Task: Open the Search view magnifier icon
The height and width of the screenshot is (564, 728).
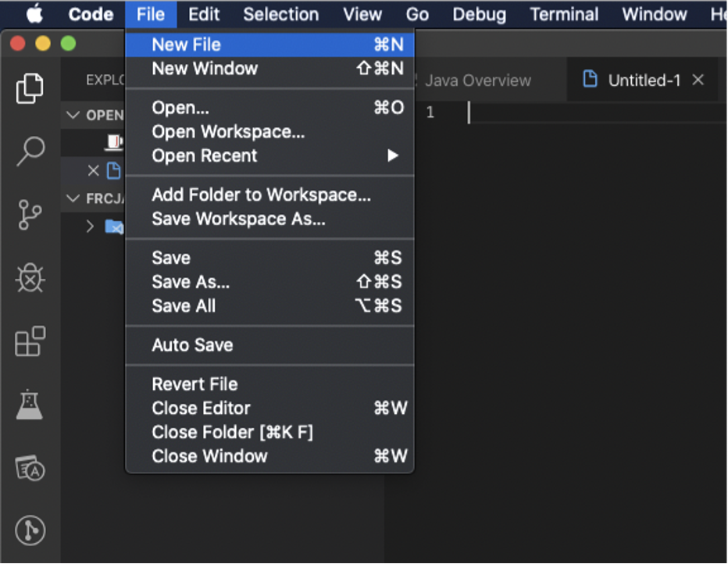Action: pos(30,151)
